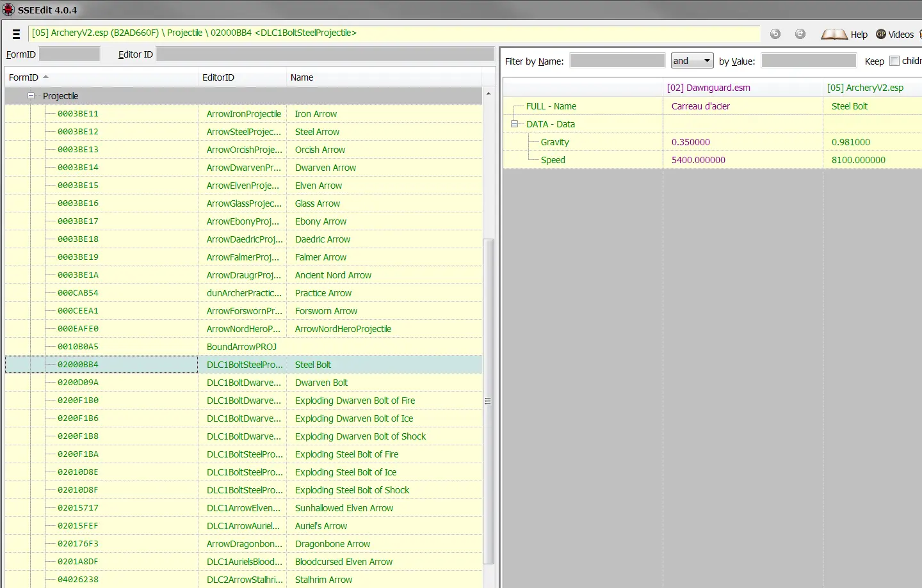The width and height of the screenshot is (922, 588).
Task: Click the Dawnguard gravity value 0.350000
Action: click(691, 142)
